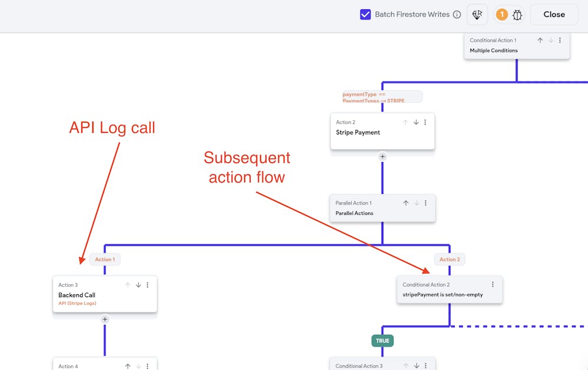Move Stripe Payment action down
The image size is (588, 370).
pos(416,122)
